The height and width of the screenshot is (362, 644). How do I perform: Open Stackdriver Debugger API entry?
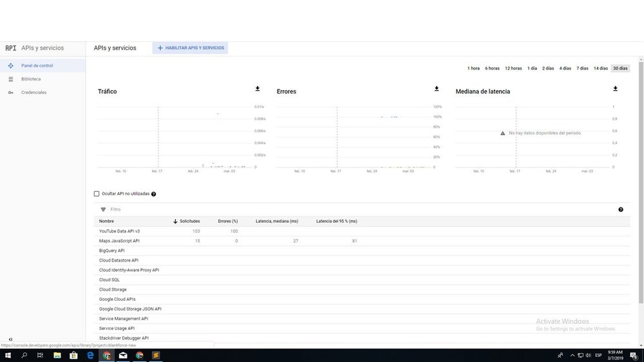pos(124,338)
